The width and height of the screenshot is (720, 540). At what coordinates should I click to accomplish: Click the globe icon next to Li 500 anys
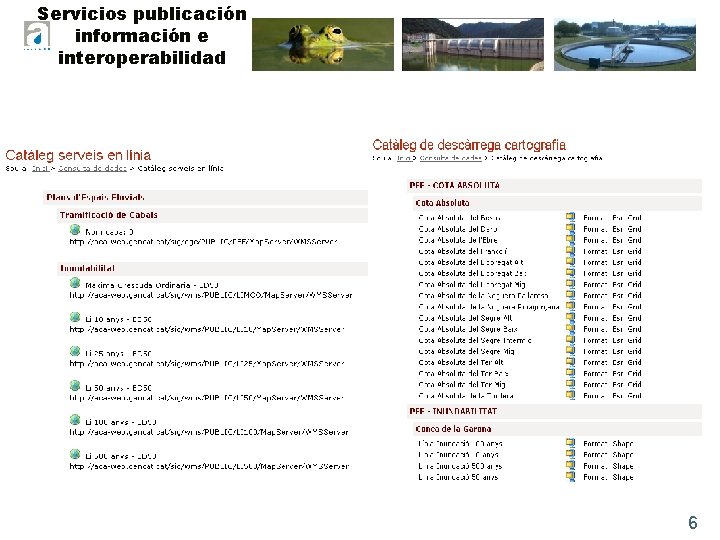(75, 455)
